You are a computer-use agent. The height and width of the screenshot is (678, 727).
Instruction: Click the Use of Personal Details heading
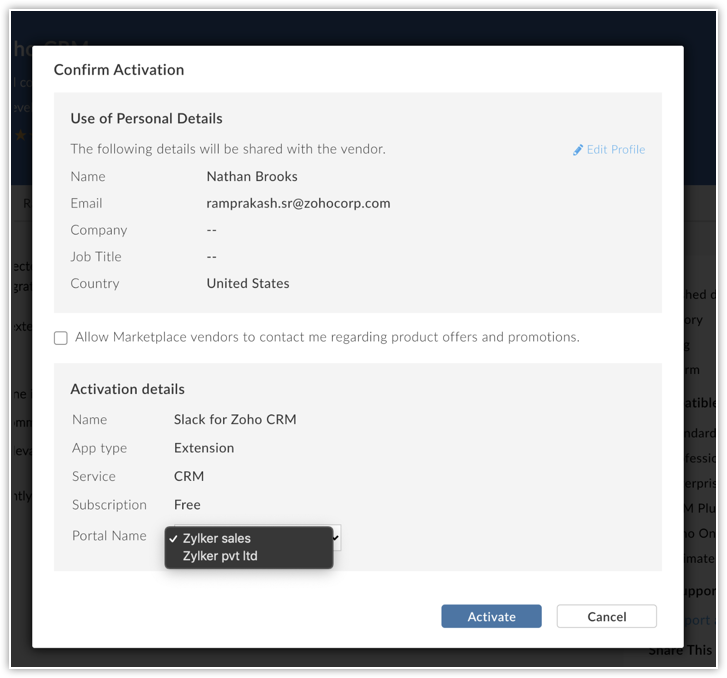146,118
